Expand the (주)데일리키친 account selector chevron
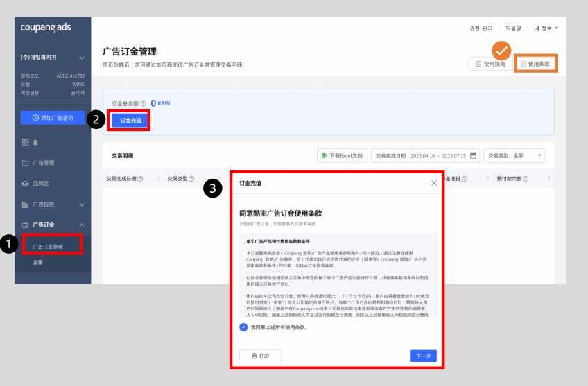The width and height of the screenshot is (588, 386). click(x=82, y=58)
